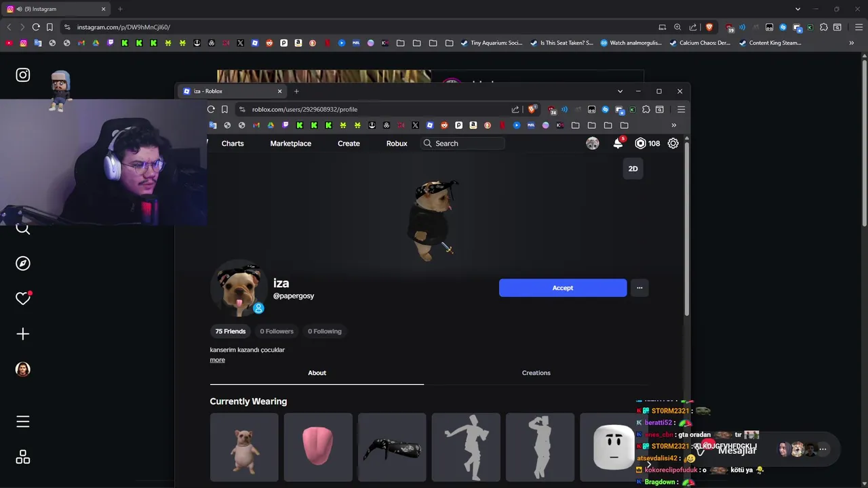Image resolution: width=868 pixels, height=488 pixels.
Task: Accept the friend request from iza
Action: [x=563, y=288]
